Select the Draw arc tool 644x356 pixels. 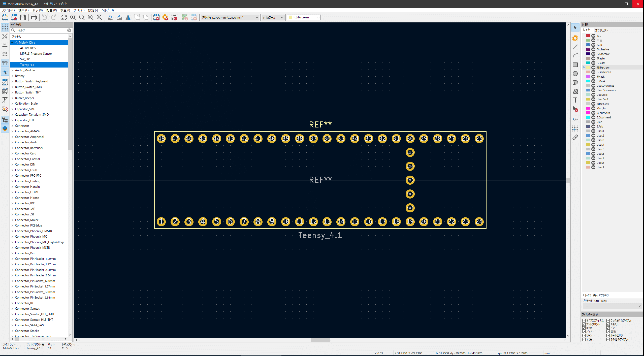(575, 56)
